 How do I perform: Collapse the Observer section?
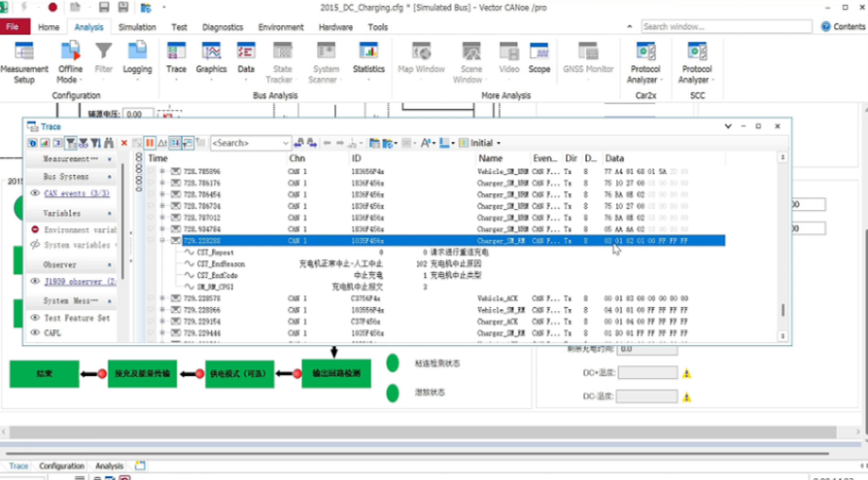point(109,264)
